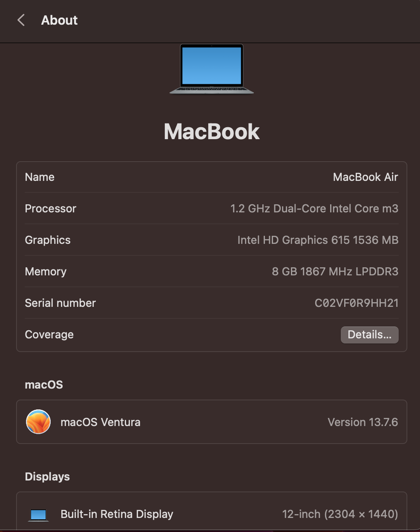Click Intel HD Graphics 615 value
This screenshot has height=532, width=420.
(318, 240)
